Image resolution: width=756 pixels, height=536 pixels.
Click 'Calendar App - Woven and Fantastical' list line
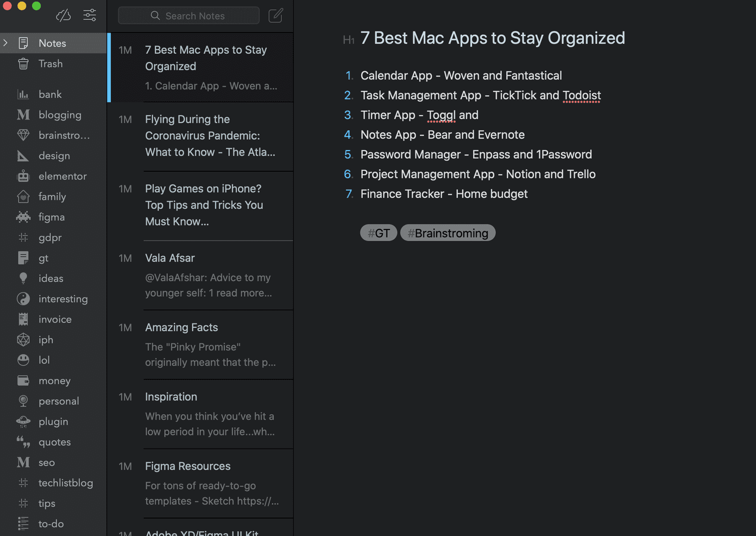(461, 76)
